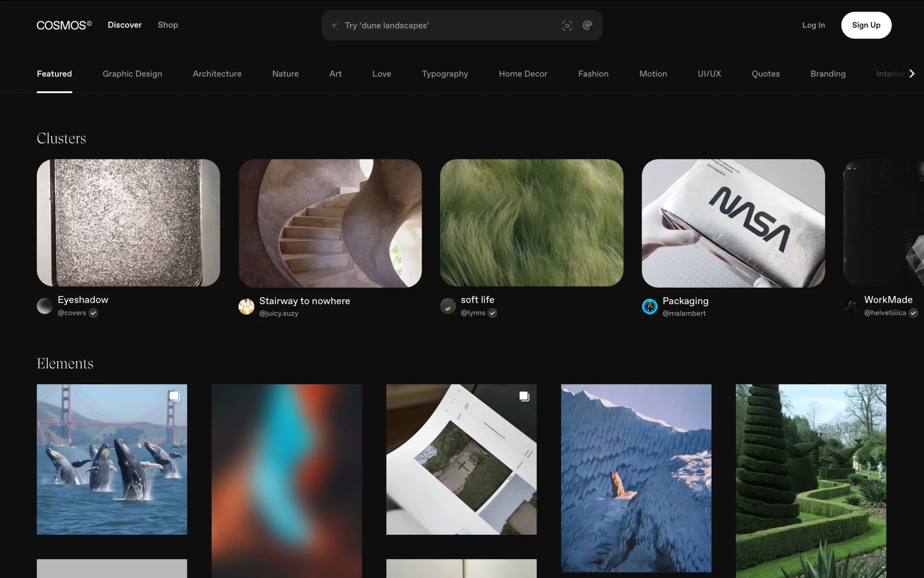
Task: Click the Log In link
Action: click(x=813, y=25)
